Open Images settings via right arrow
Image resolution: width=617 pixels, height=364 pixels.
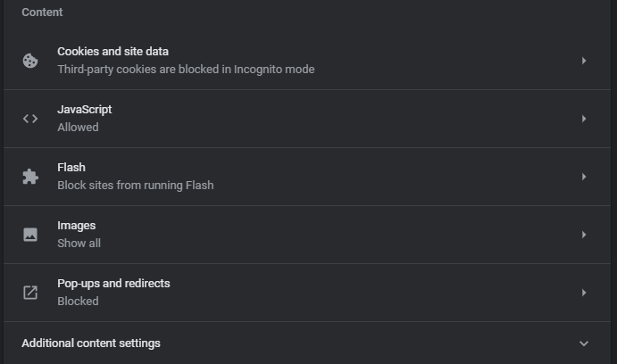point(584,235)
